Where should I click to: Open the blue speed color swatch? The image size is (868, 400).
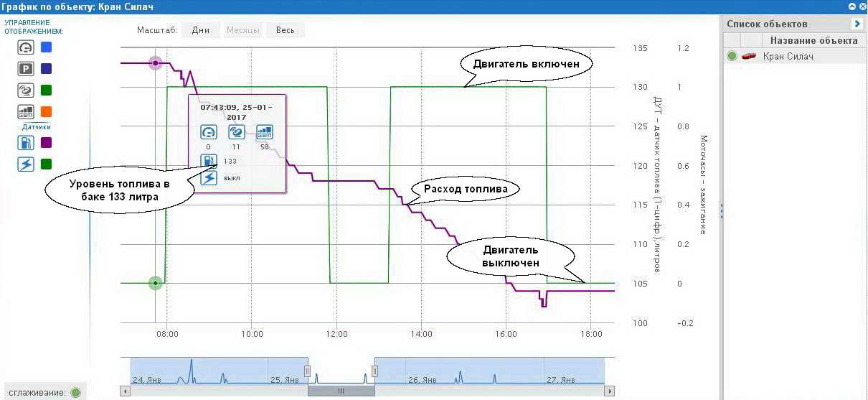pyautogui.click(x=46, y=47)
